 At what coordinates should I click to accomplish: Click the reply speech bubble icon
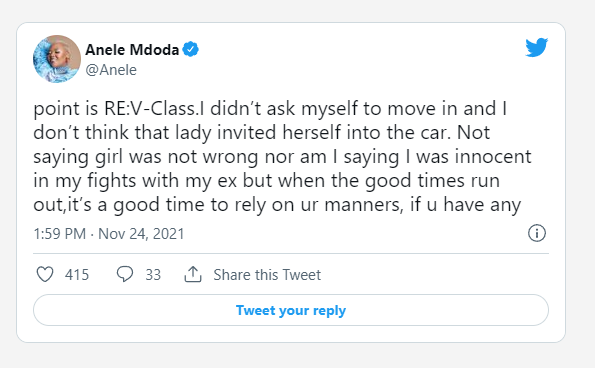[x=124, y=274]
